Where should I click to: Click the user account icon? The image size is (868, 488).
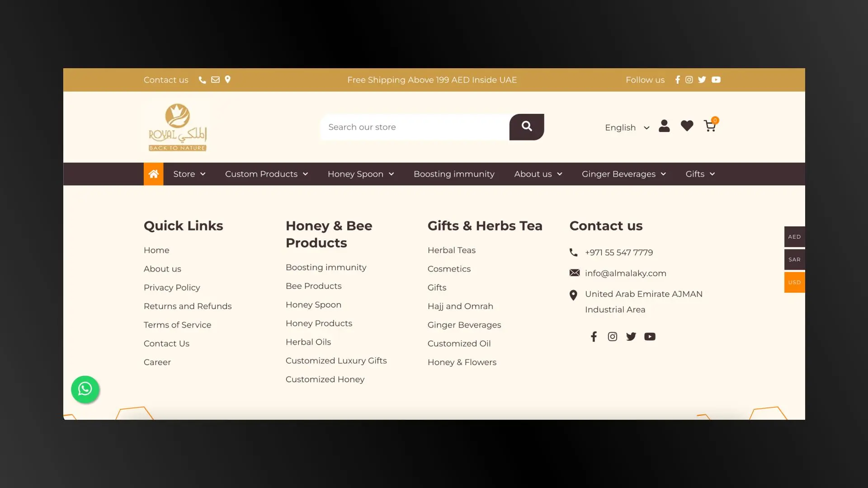tap(664, 126)
